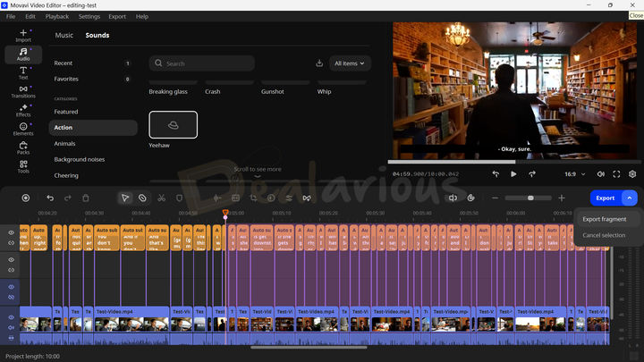Toggle fullscreen preview

(616, 174)
